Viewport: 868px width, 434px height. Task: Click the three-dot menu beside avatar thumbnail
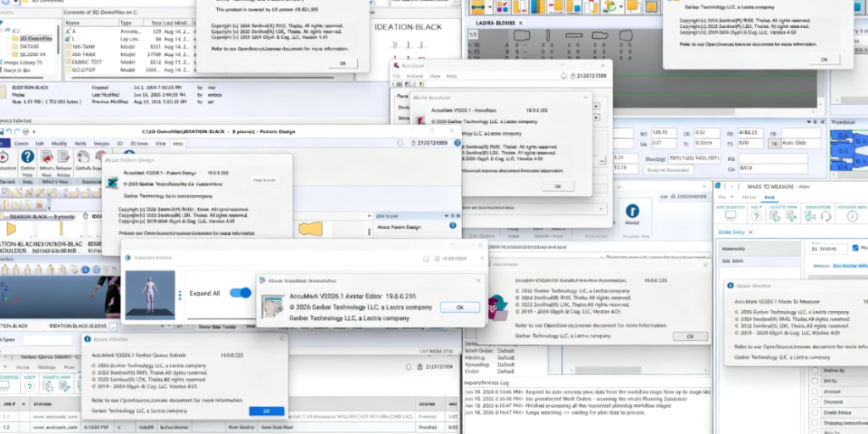click(x=180, y=295)
